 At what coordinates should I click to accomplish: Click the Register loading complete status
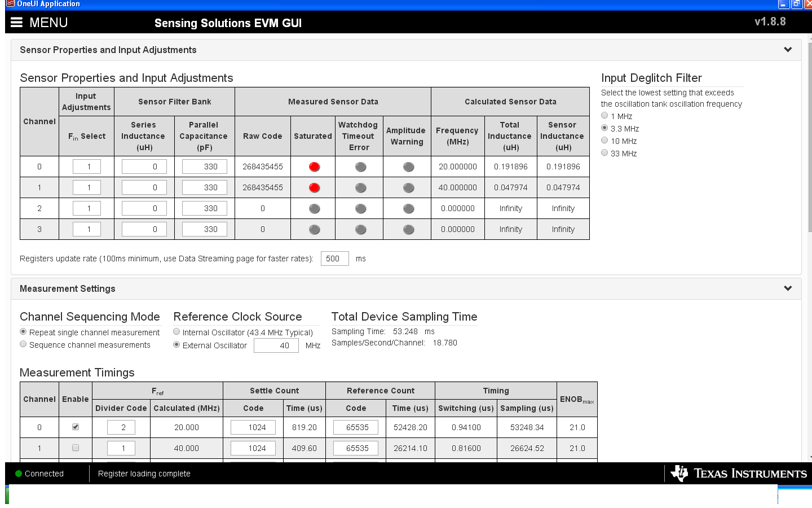144,474
